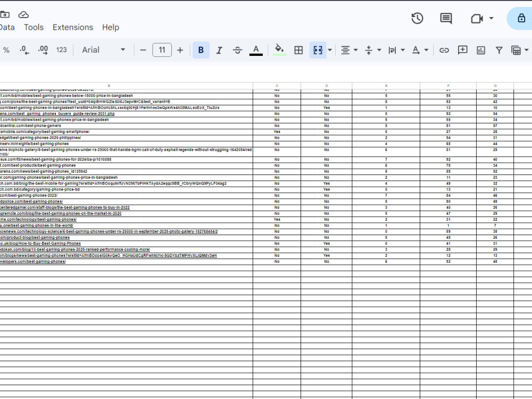Viewport: 532px width, 399px height.
Task: Open the borders menu
Action: pyautogui.click(x=298, y=50)
